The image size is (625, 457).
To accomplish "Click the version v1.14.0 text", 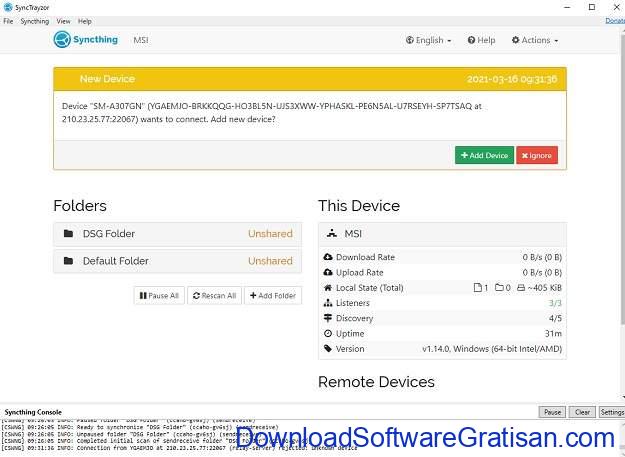I will [492, 349].
